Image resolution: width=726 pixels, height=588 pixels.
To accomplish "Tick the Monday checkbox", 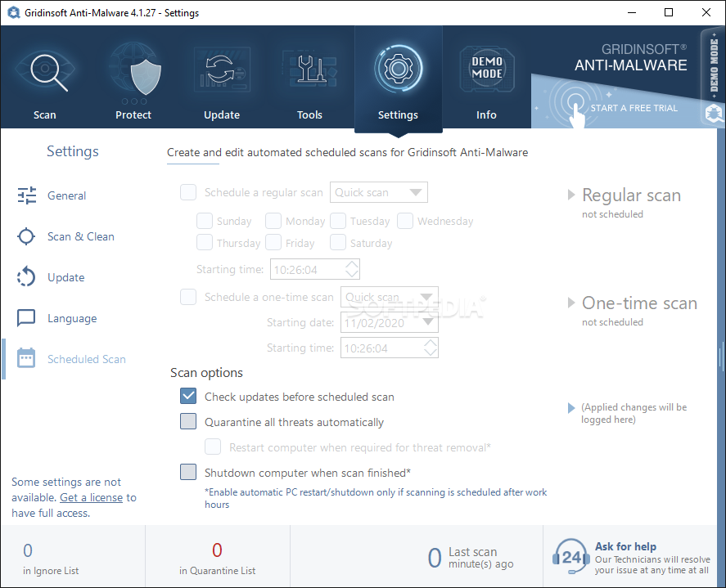I will pos(273,221).
